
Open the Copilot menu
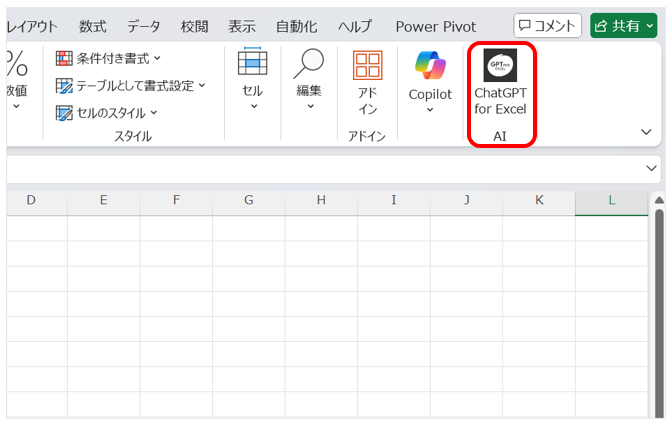click(430, 81)
